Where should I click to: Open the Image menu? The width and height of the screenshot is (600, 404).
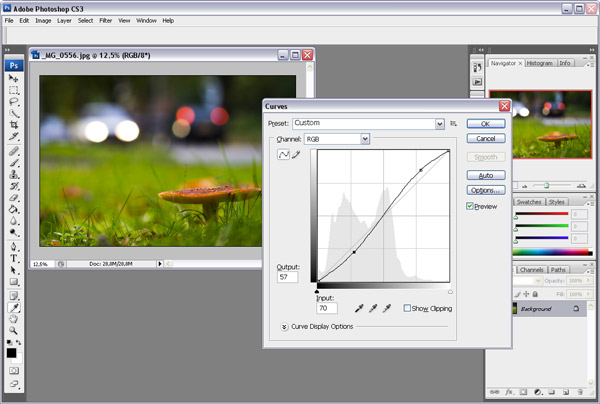(x=43, y=21)
